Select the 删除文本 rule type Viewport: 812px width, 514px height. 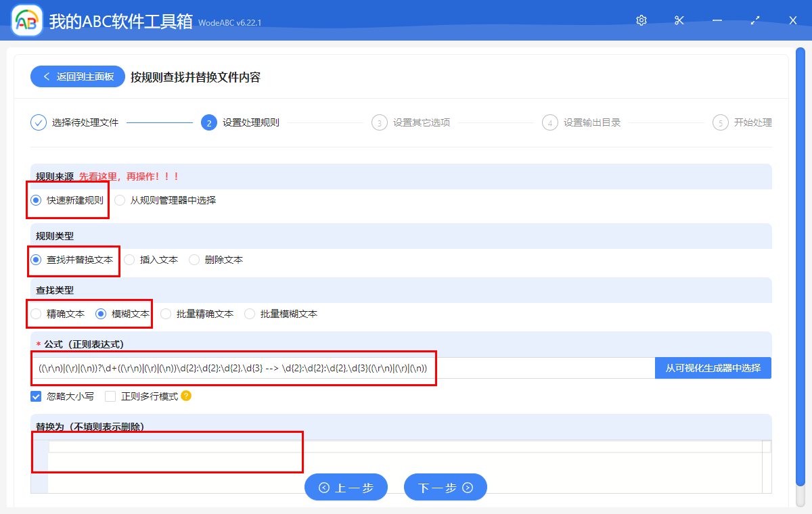pyautogui.click(x=194, y=260)
